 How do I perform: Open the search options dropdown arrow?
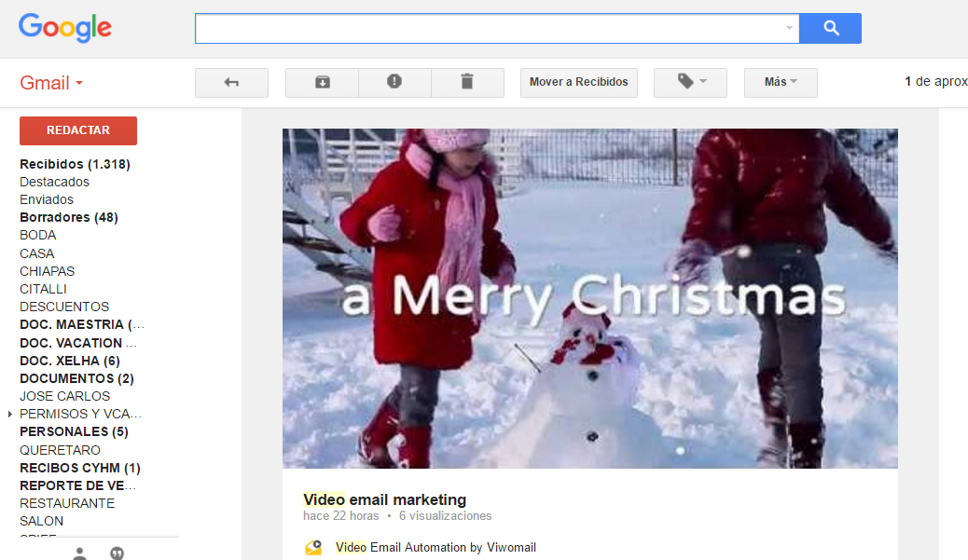(x=789, y=28)
